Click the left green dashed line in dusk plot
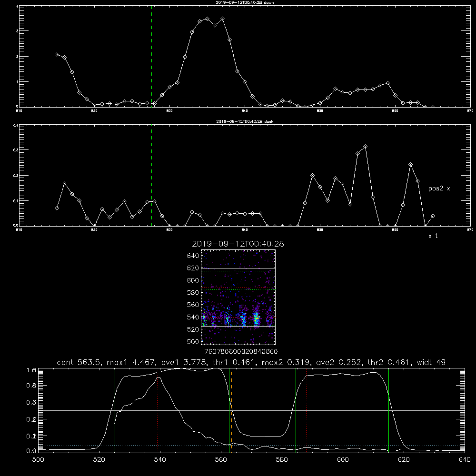This screenshot has height=476, width=476. click(151, 176)
